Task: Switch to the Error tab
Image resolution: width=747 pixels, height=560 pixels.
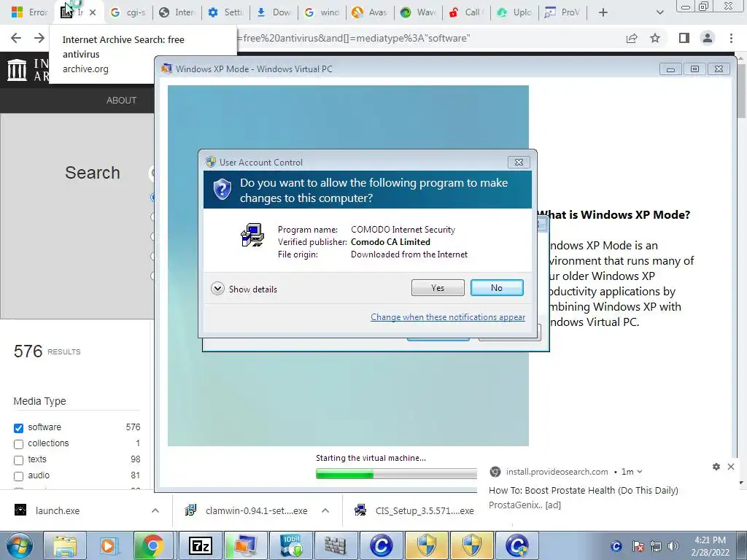Action: [x=29, y=12]
